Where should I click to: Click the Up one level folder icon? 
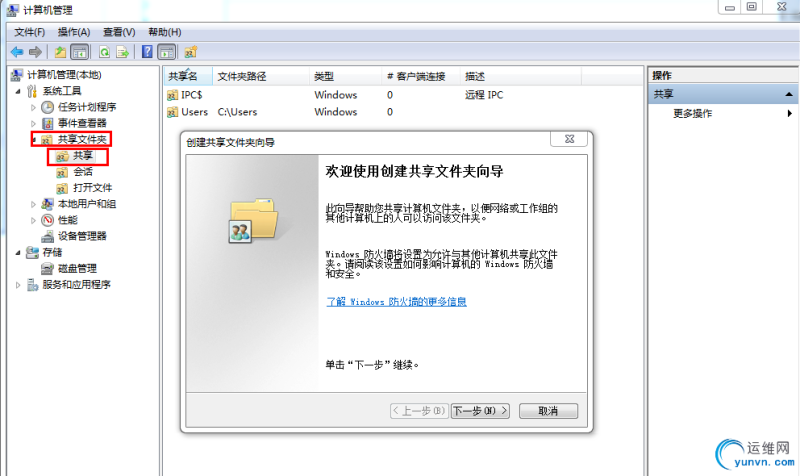tap(60, 52)
